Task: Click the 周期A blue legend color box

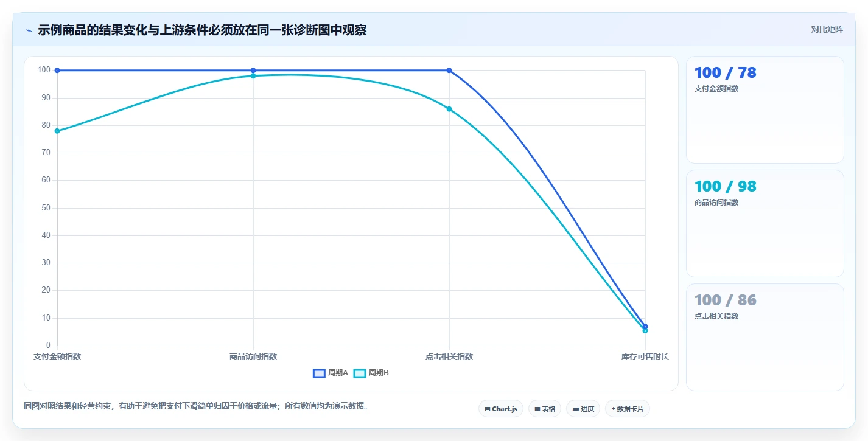Action: pyautogui.click(x=319, y=373)
